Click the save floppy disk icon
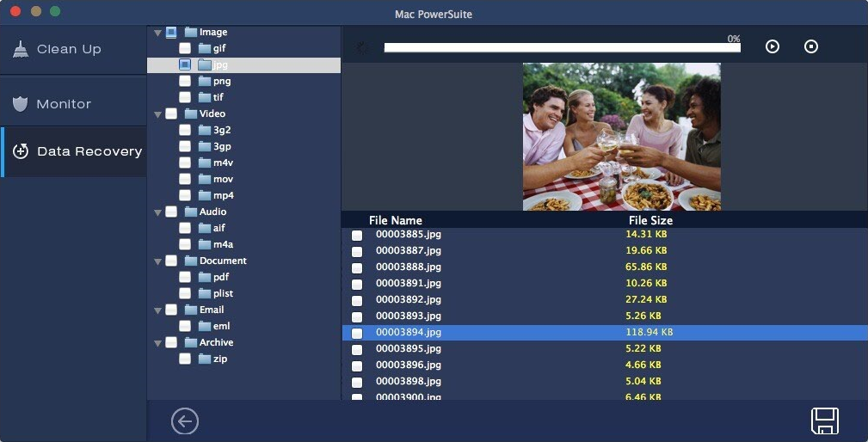This screenshot has height=442, width=868. 825,421
